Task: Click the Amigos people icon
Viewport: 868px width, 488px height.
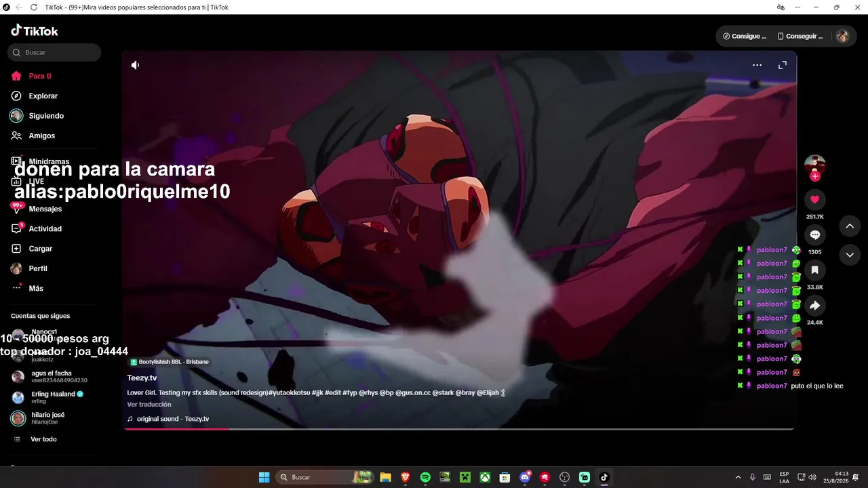Action: (x=16, y=136)
